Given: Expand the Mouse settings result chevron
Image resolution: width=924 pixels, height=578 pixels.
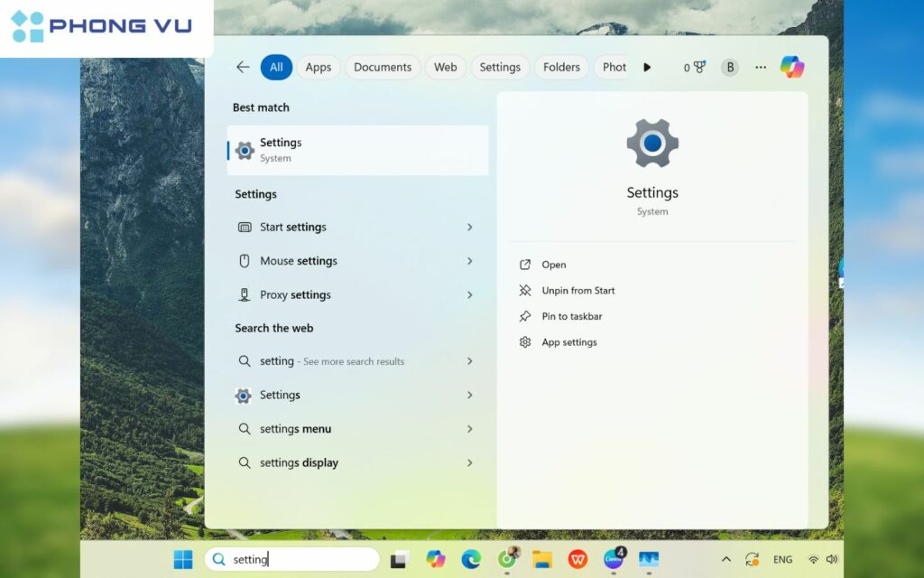Looking at the screenshot, I should pyautogui.click(x=470, y=261).
